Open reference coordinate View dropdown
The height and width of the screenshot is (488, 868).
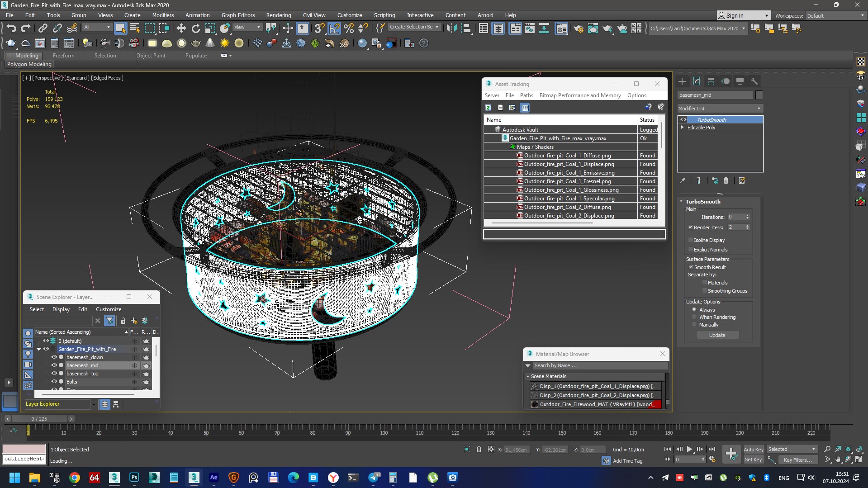pyautogui.click(x=247, y=27)
